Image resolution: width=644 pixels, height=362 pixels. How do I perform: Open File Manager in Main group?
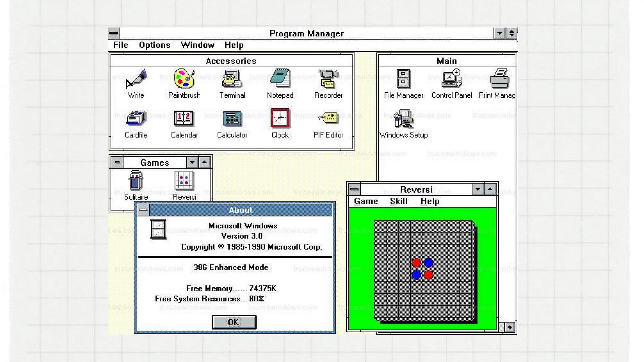pyautogui.click(x=403, y=79)
